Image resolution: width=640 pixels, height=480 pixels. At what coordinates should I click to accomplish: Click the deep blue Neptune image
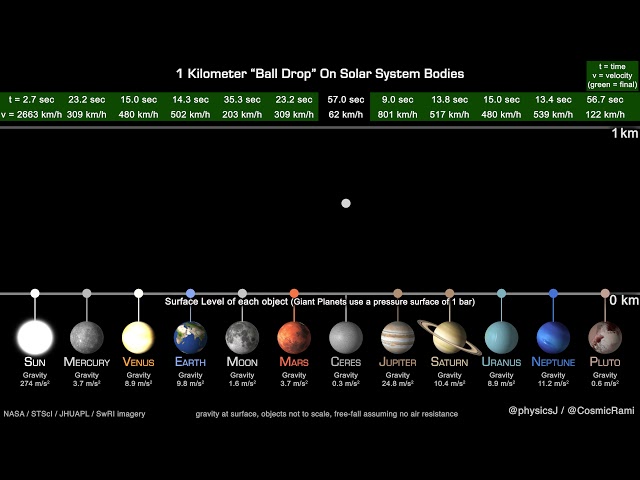(553, 338)
